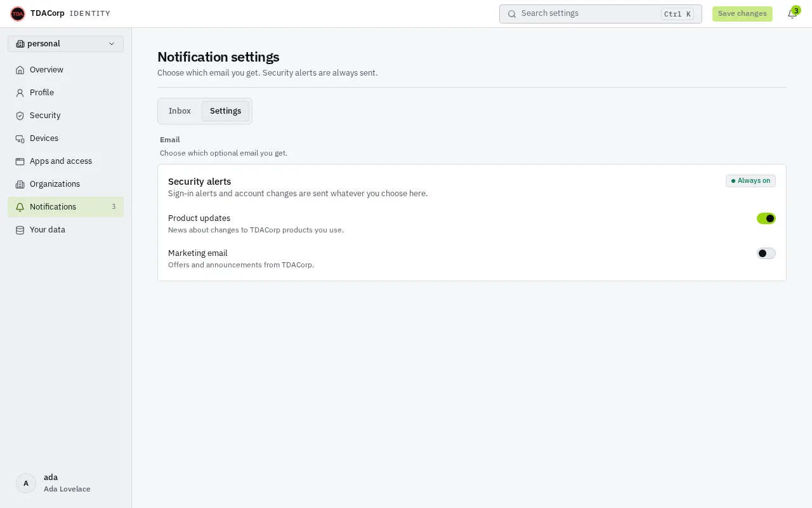Screen dimensions: 812x508
Task: Click the search magnifier icon
Action: 512,14
